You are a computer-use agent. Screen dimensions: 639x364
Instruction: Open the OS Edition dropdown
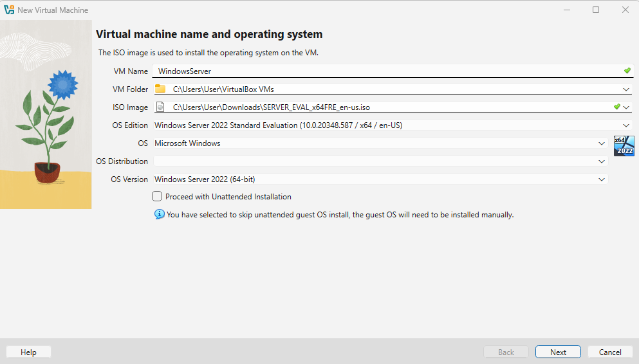393,125
